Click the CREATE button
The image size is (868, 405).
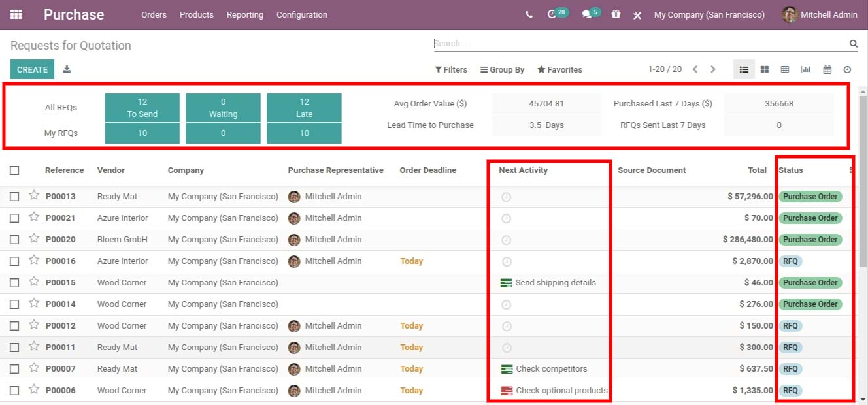(x=32, y=69)
